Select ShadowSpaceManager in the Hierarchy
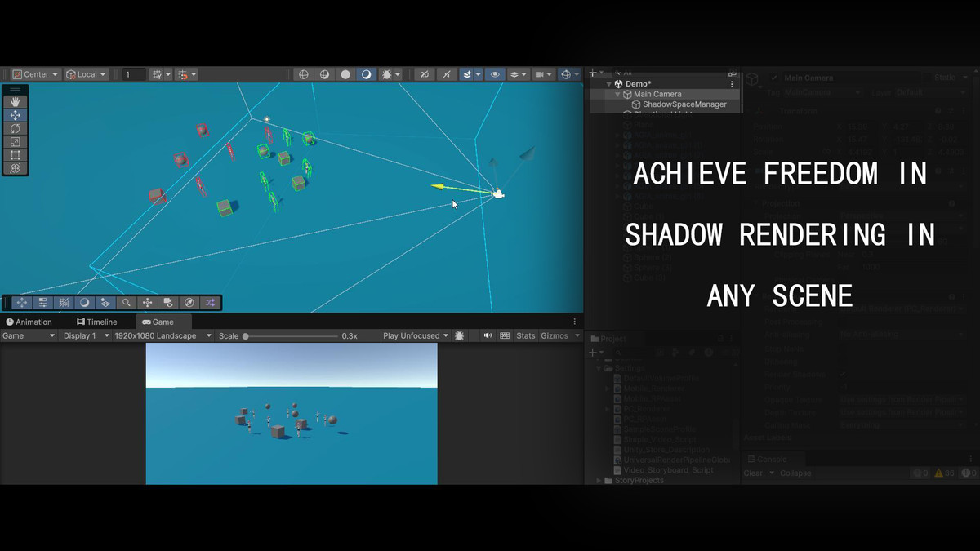This screenshot has width=980, height=551. pos(684,104)
